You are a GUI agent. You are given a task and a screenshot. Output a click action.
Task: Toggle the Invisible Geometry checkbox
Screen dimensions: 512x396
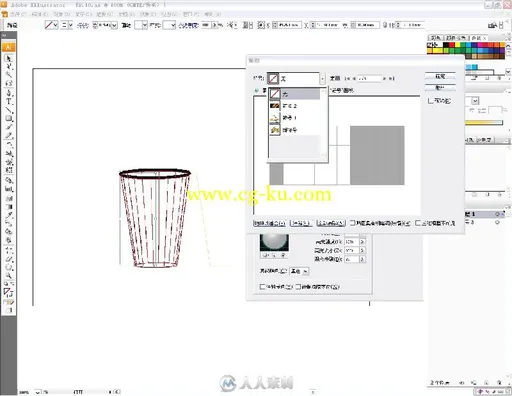418,223
